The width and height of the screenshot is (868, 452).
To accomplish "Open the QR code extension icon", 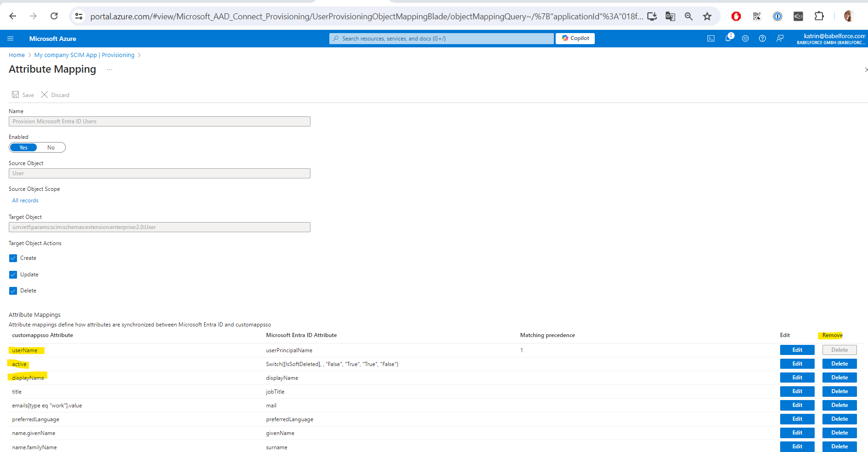I will coord(757,17).
